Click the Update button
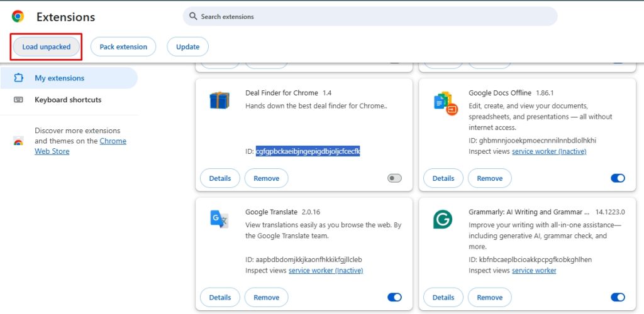 coord(187,46)
